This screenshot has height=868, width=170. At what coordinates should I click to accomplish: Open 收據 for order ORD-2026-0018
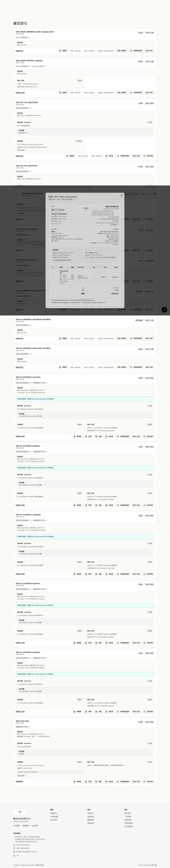(99, 782)
